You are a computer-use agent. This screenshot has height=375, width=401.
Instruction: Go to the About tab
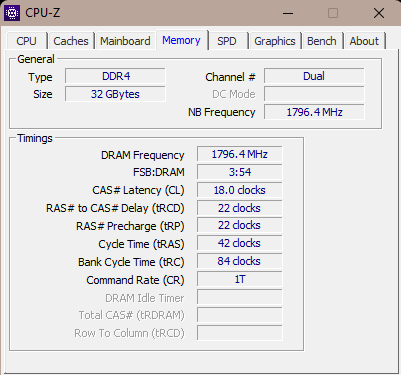pos(364,41)
